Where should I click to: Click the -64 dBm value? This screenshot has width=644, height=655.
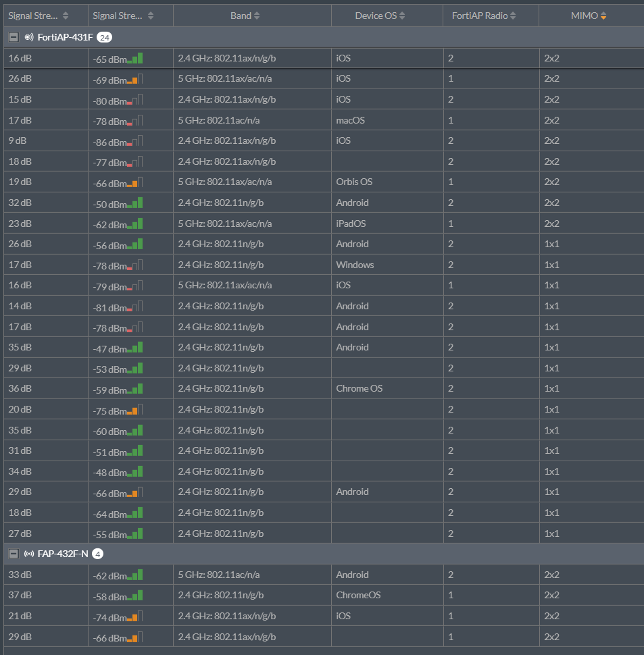109,515
